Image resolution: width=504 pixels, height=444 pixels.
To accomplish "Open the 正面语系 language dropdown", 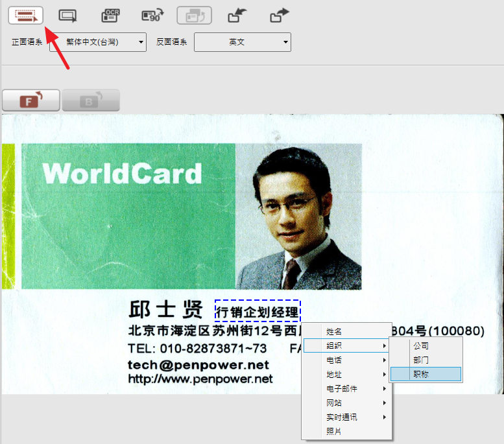I will tap(98, 42).
